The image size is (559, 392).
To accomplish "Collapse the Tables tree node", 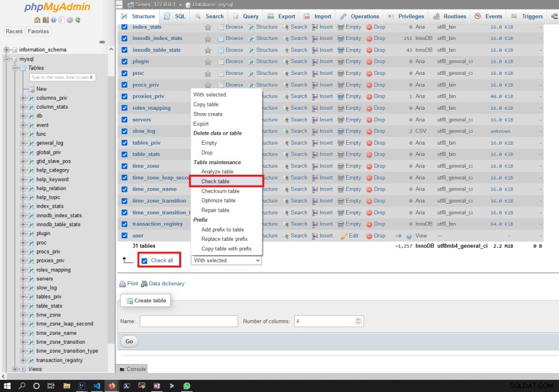I will tap(15, 68).
